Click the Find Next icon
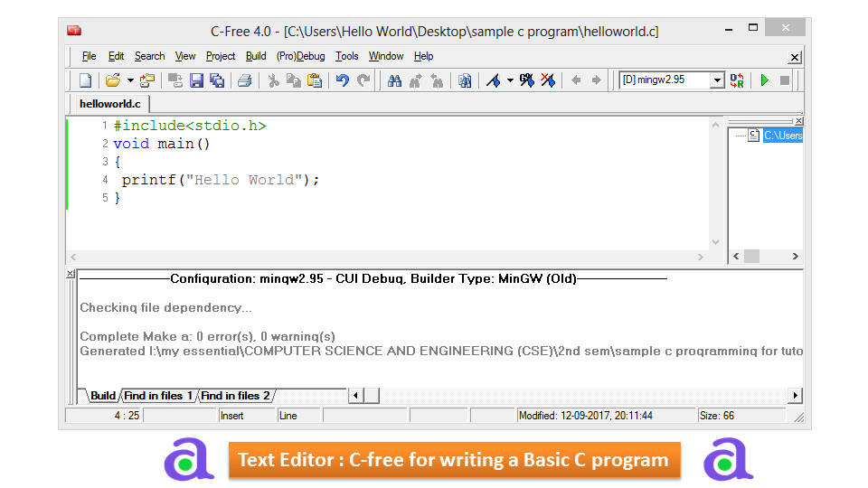Screen dimensions: 868x488 tap(416, 80)
